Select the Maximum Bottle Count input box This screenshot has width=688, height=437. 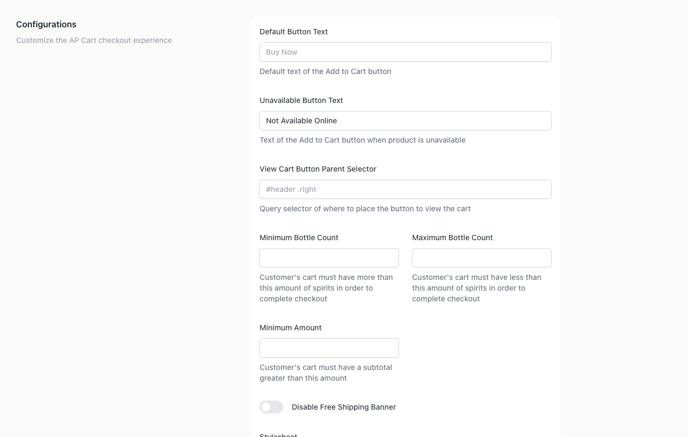[481, 258]
